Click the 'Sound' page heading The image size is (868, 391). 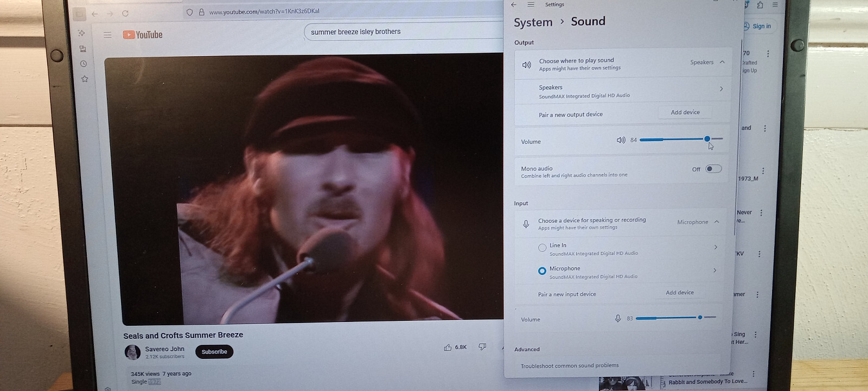point(588,21)
